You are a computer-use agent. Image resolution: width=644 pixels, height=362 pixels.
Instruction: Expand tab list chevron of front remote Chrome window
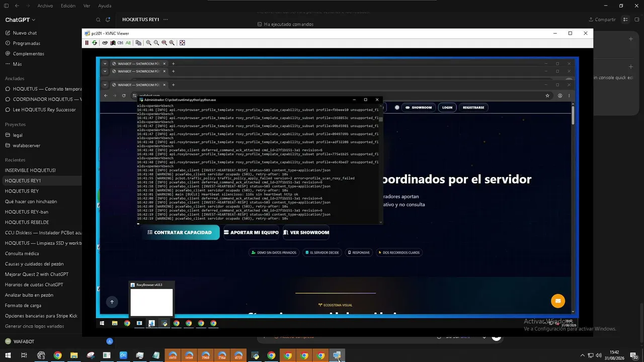click(x=105, y=85)
